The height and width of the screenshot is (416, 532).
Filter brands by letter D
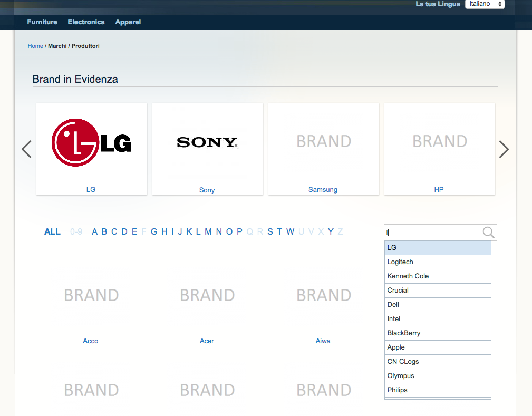pos(124,232)
